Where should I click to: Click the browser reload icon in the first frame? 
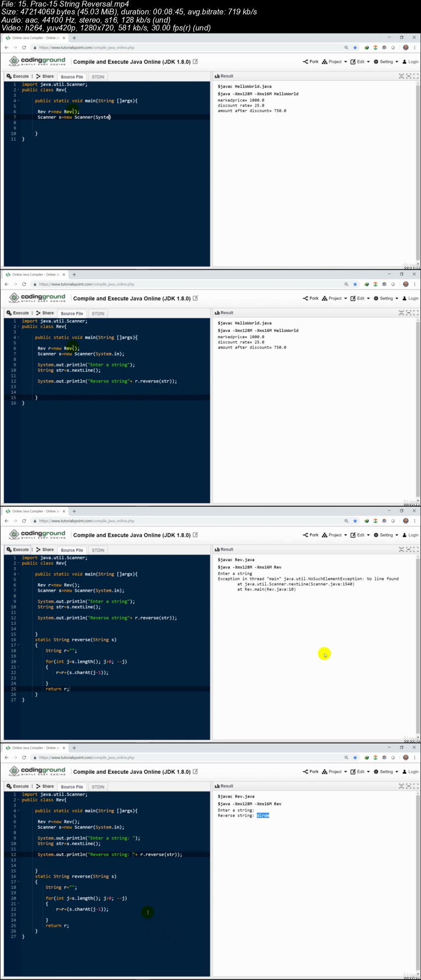[x=24, y=48]
